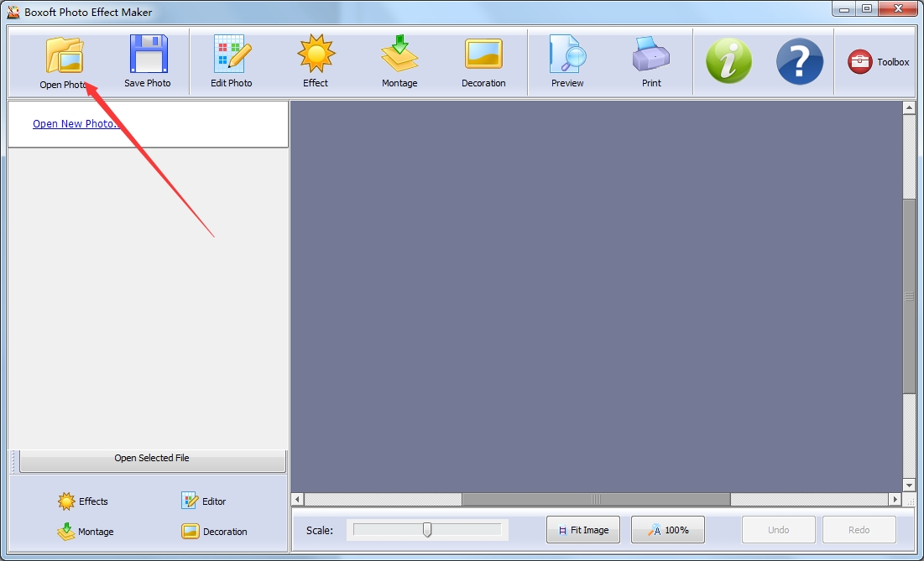This screenshot has height=561, width=924.
Task: Click the horizontal scrollbar thumb
Action: [596, 499]
